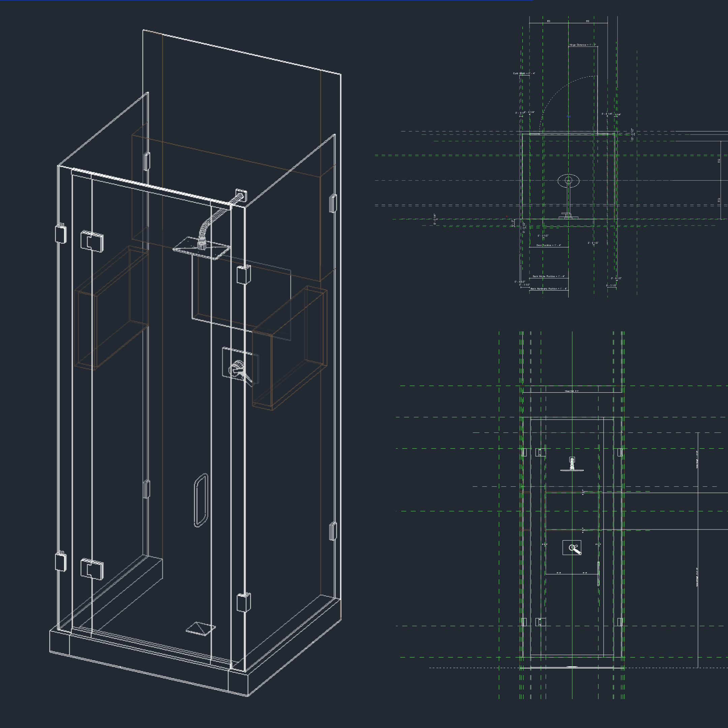This screenshot has height=728, width=728.
Task: Click the Curb Width dimension label
Action: (524, 73)
